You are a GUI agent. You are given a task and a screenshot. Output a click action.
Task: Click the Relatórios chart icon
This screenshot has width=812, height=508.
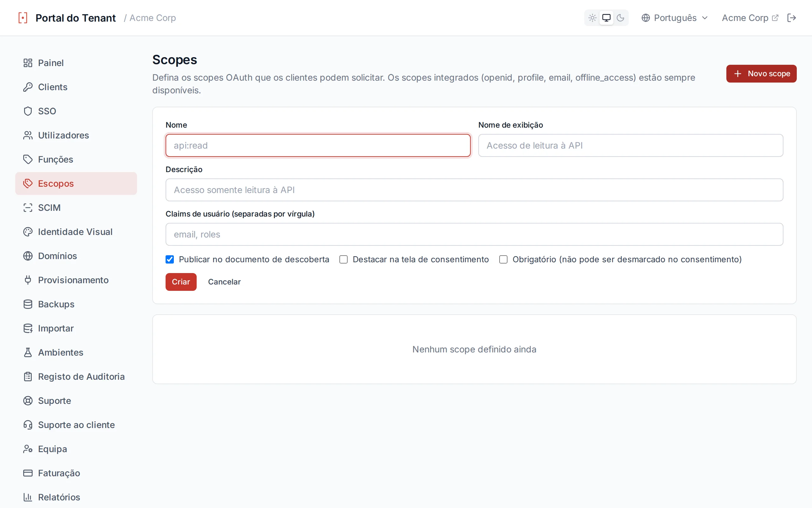(x=28, y=497)
